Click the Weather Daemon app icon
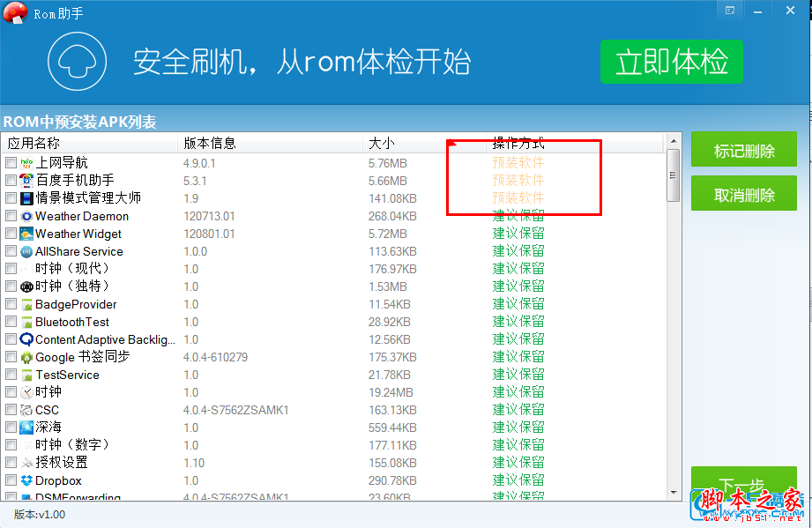Viewport: 812px width, 528px height. pos(26,216)
